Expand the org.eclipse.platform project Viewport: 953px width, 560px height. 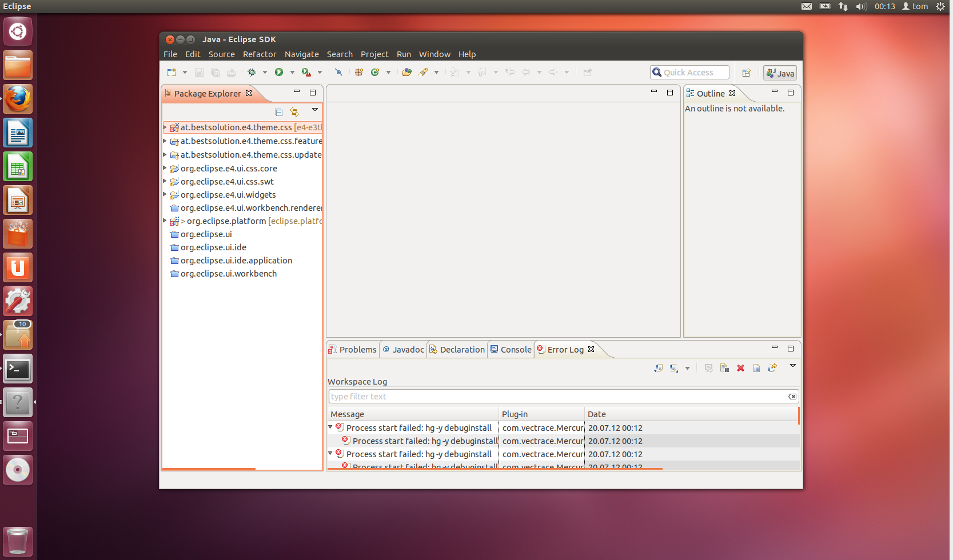[x=165, y=221]
